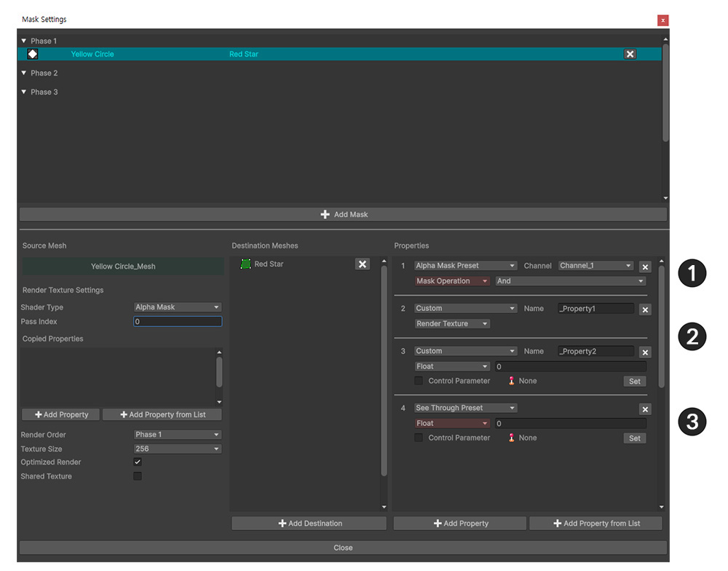Open the Texture Size dropdown set to 256

point(178,449)
